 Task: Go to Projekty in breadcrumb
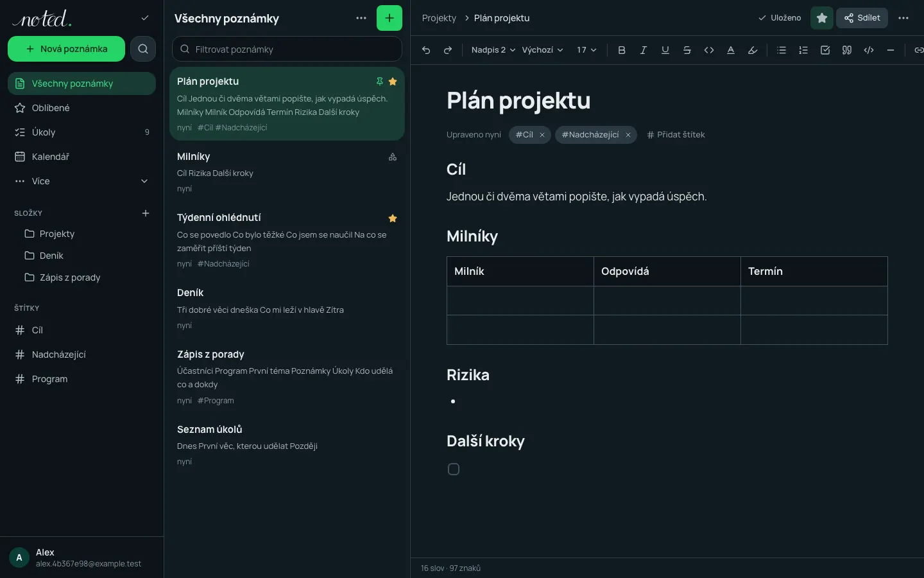[439, 18]
